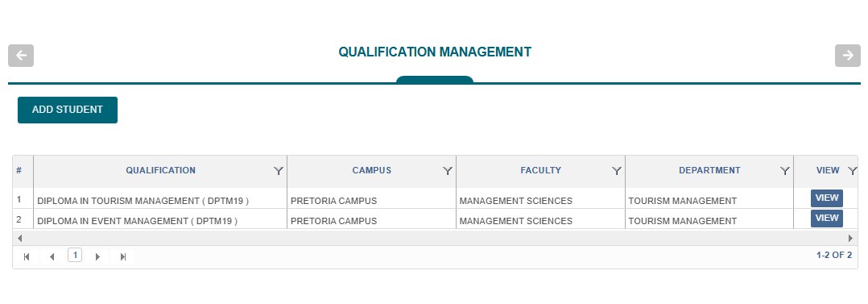Click the Add Student button
868x304 pixels.
click(68, 110)
